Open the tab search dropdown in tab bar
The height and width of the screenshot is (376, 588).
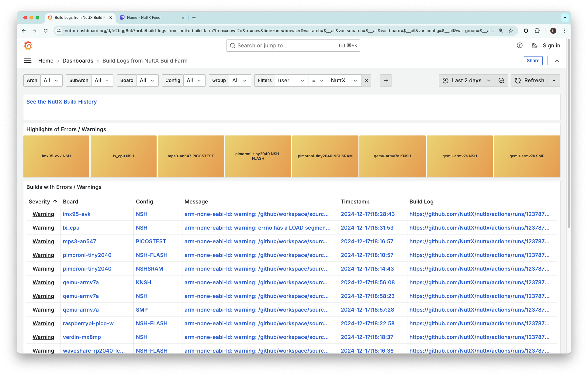(565, 18)
